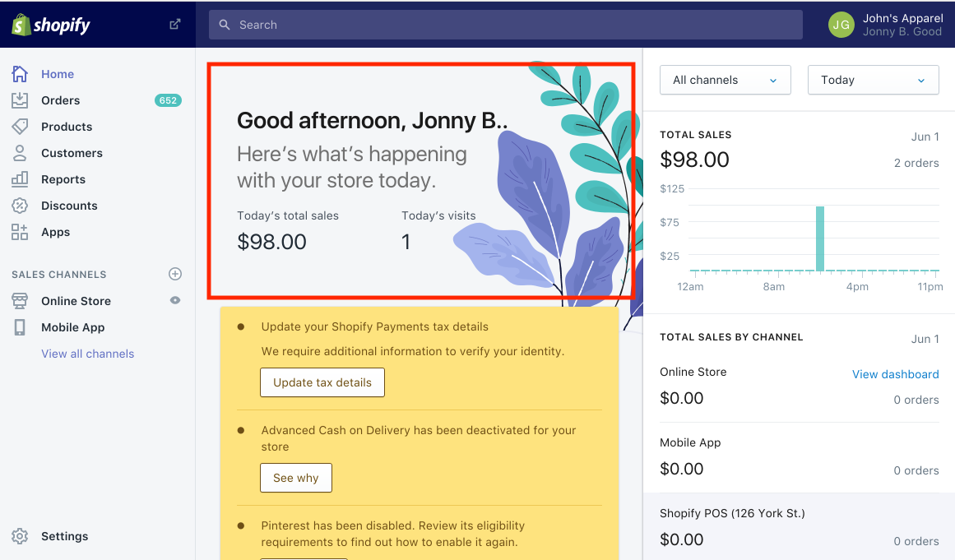The width and height of the screenshot is (955, 560).
Task: Click the See why button
Action: pyautogui.click(x=295, y=477)
